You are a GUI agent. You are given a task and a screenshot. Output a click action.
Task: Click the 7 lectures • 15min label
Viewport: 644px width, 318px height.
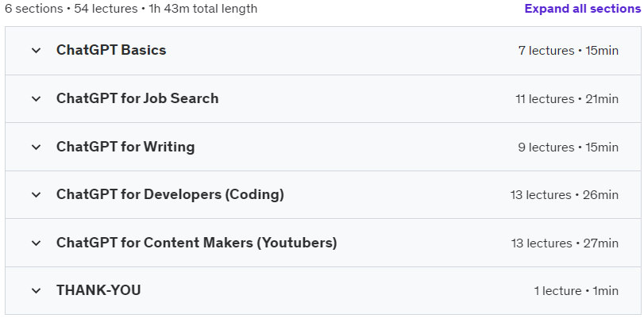click(x=569, y=51)
